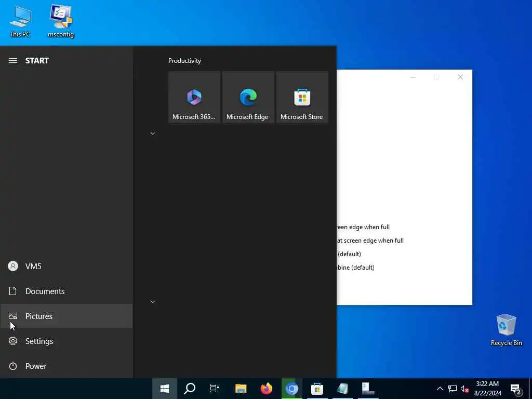Switch to Chrome on taskbar

pos(292,389)
